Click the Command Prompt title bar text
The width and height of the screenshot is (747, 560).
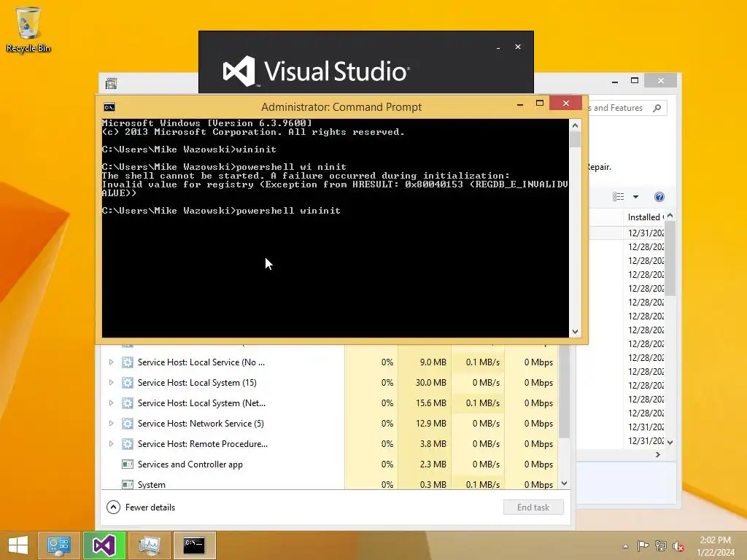(x=341, y=107)
